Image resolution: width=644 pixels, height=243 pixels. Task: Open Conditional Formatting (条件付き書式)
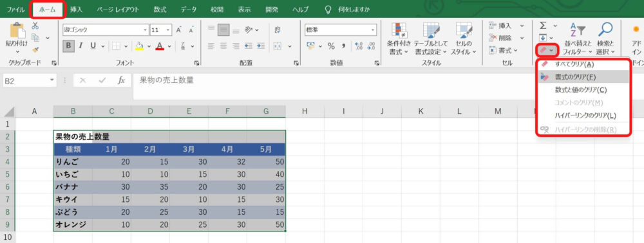(399, 39)
